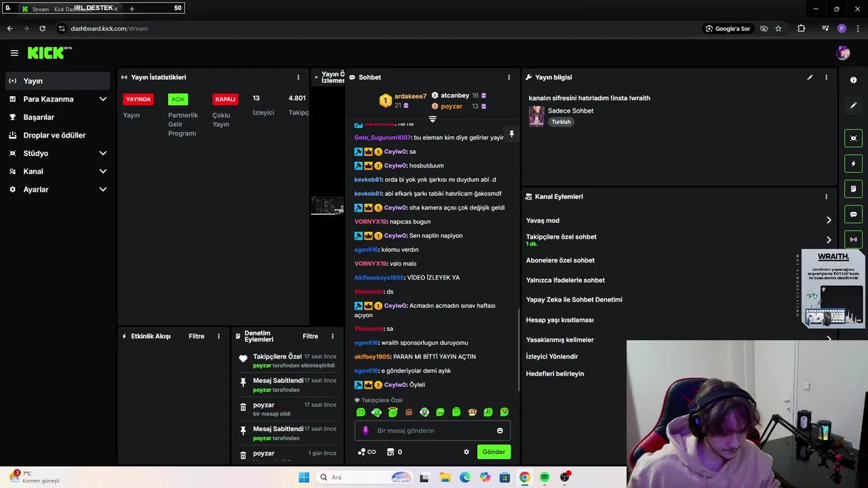
Task: Open Etkinlik Akışı three-dot menu
Action: (218, 336)
